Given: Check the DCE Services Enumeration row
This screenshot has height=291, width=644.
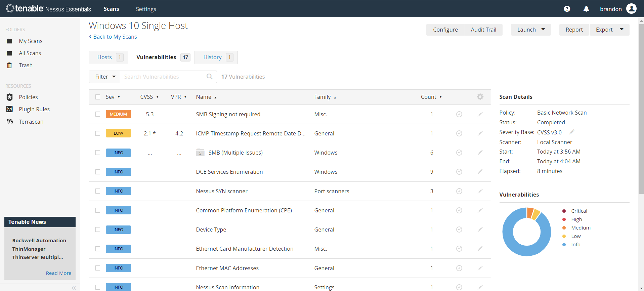Looking at the screenshot, I should pos(98,172).
